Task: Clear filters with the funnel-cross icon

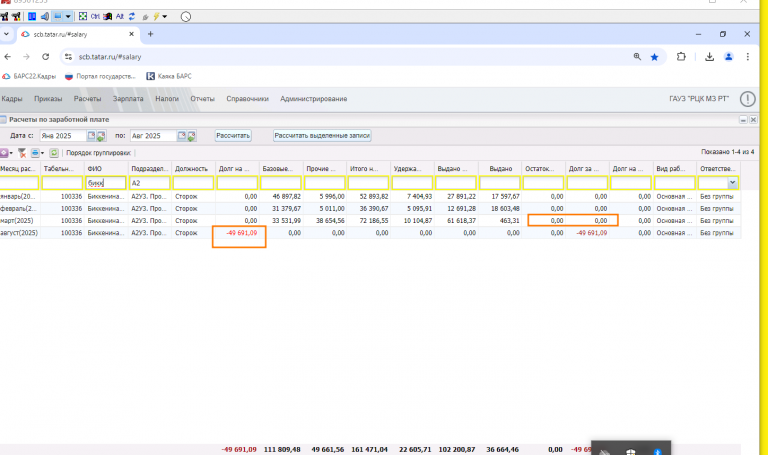Action: [22, 153]
